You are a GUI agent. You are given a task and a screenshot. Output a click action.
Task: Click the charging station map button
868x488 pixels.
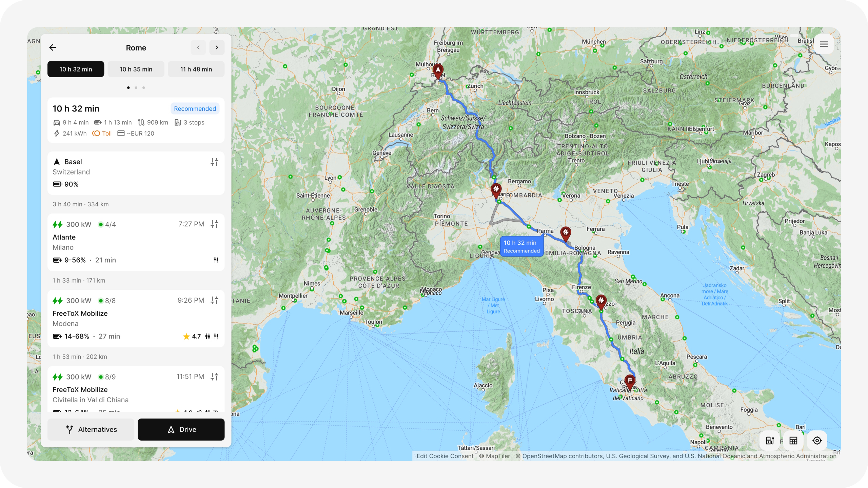click(770, 440)
